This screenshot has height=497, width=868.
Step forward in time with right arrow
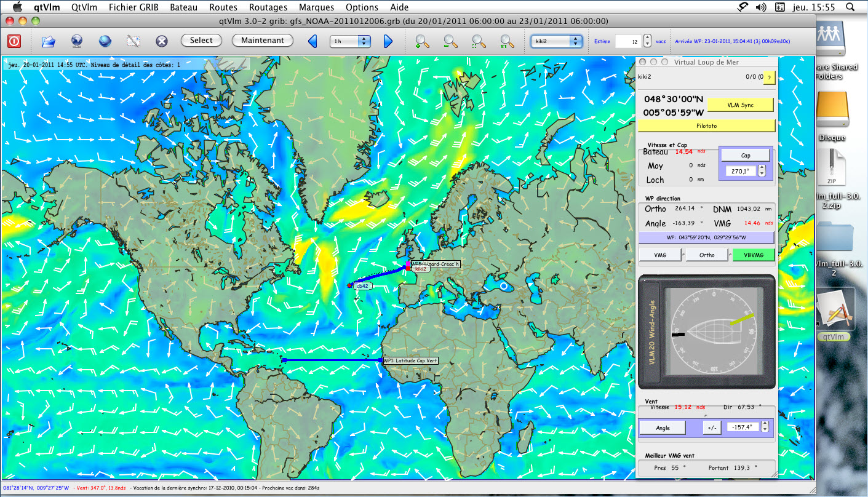click(388, 41)
